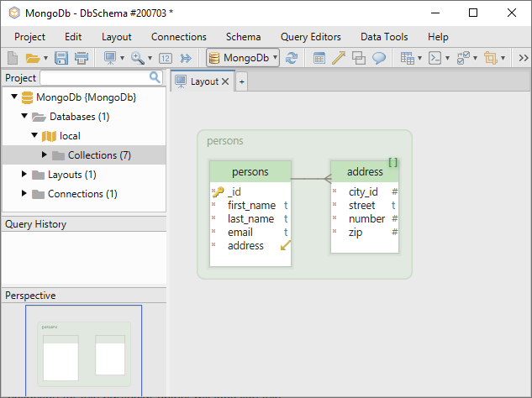Add a new layout tab with plus
Image resolution: width=532 pixels, height=398 pixels.
241,81
